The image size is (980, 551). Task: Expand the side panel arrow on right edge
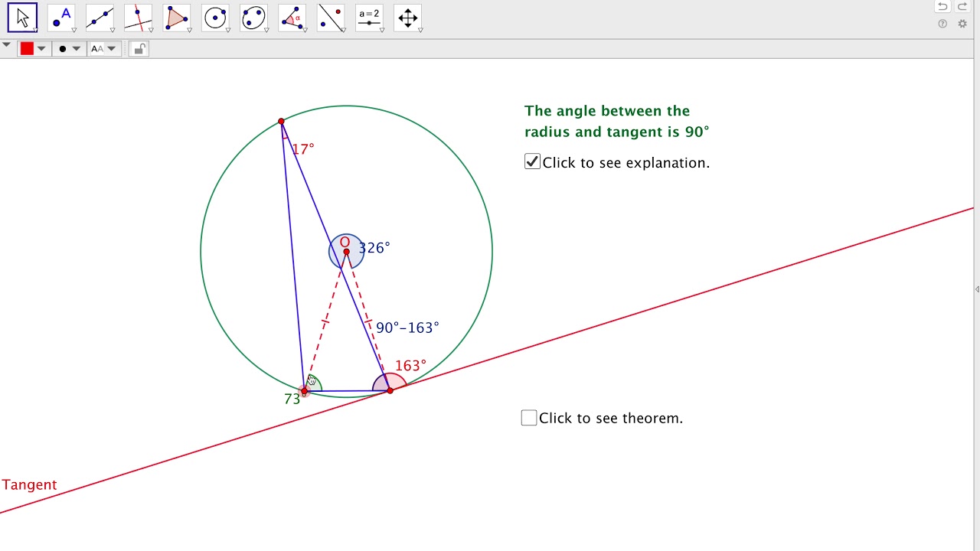[x=977, y=289]
